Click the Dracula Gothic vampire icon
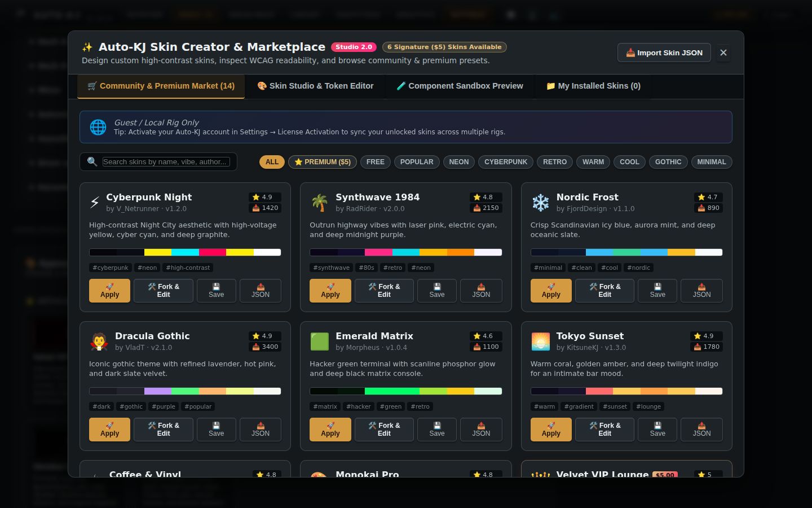 99,341
